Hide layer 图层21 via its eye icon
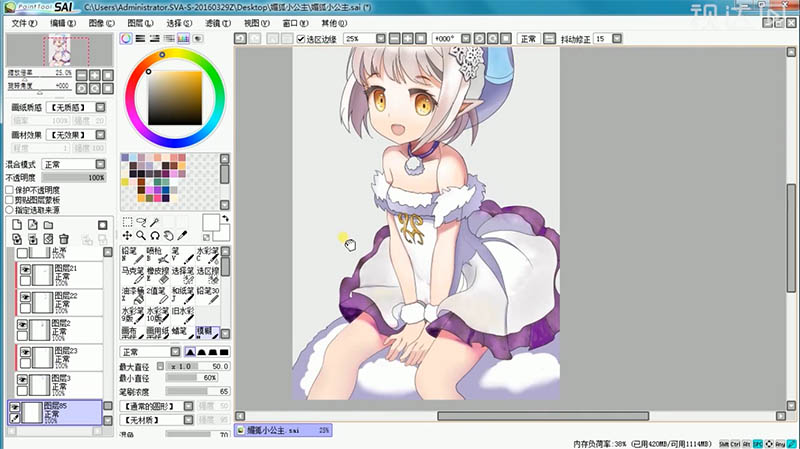The height and width of the screenshot is (449, 800). [x=25, y=269]
